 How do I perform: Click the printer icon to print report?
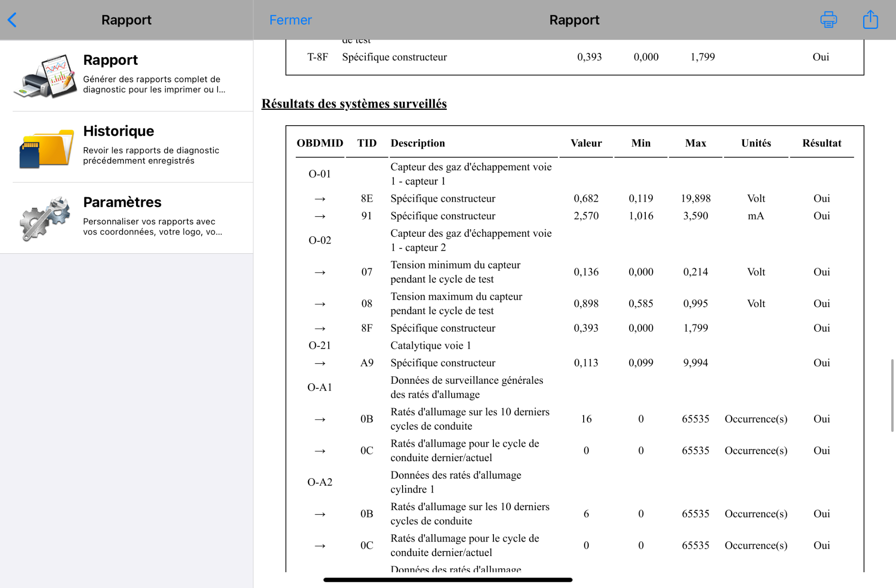point(828,20)
